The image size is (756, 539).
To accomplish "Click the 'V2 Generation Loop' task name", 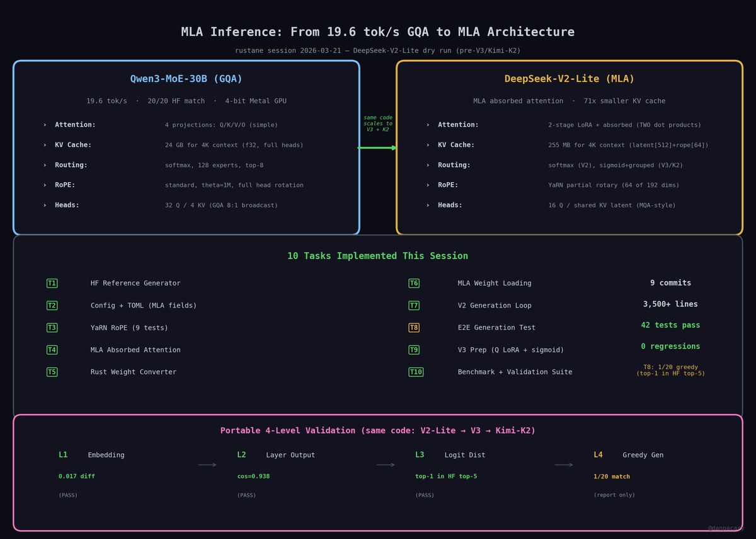I will pyautogui.click(x=495, y=305).
